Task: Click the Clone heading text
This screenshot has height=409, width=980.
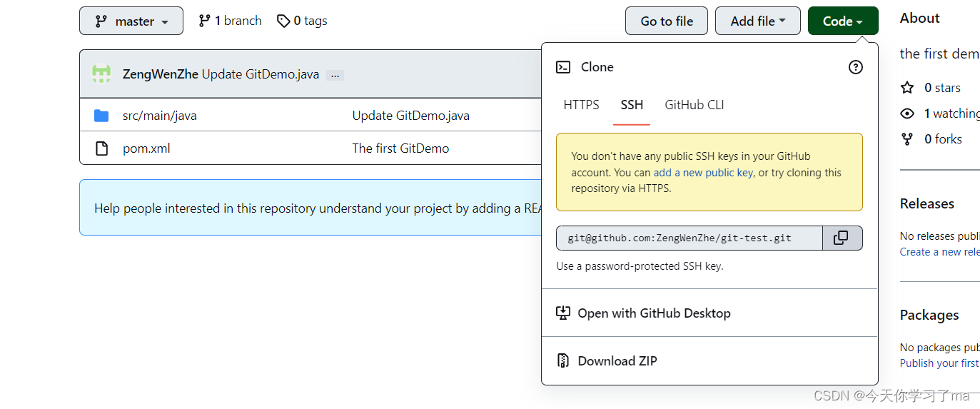Action: click(597, 67)
